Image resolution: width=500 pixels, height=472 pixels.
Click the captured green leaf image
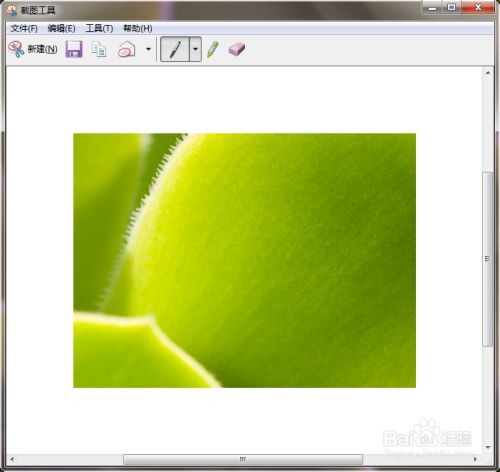point(244,260)
